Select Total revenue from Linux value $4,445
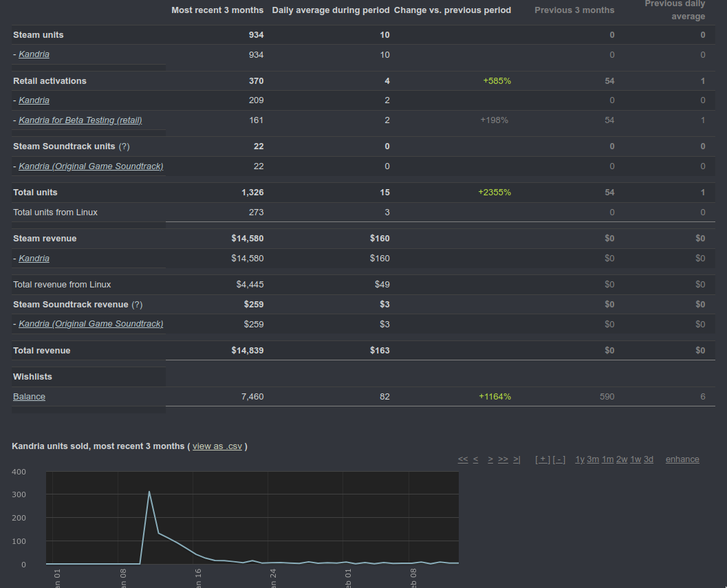The height and width of the screenshot is (588, 727). [x=250, y=284]
